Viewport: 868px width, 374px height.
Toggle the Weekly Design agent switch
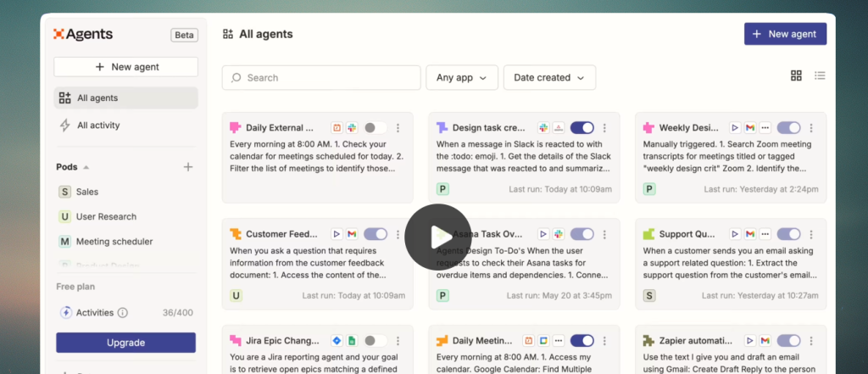click(788, 128)
